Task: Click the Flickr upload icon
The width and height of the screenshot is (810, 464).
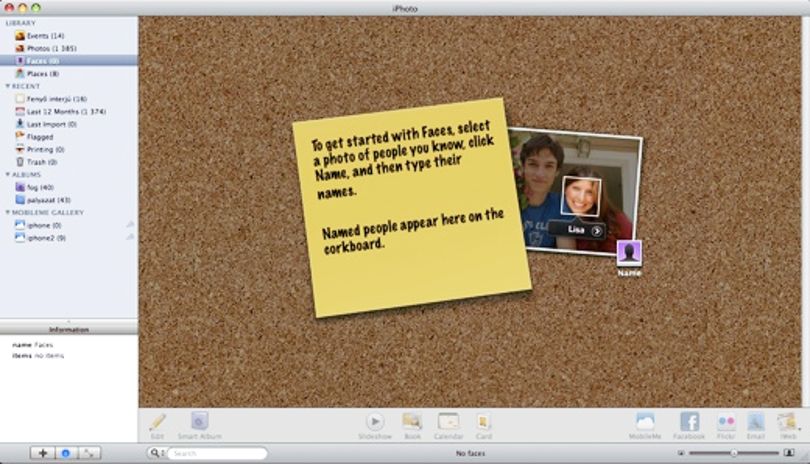Action: point(726,422)
